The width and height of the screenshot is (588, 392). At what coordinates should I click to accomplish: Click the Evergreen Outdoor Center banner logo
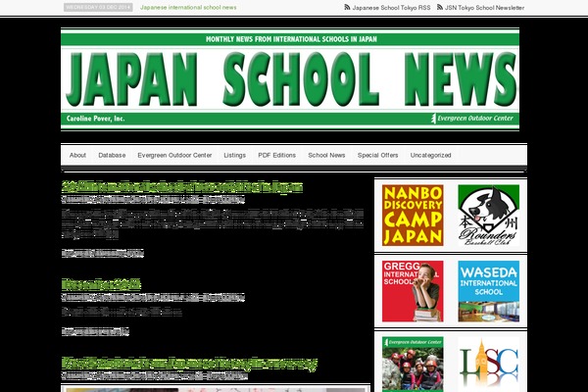471,119
